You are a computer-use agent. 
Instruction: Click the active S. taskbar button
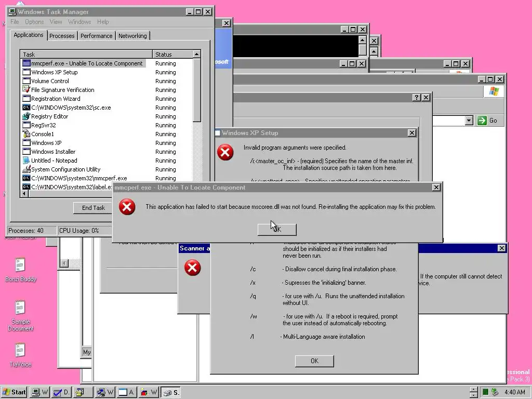(170, 392)
